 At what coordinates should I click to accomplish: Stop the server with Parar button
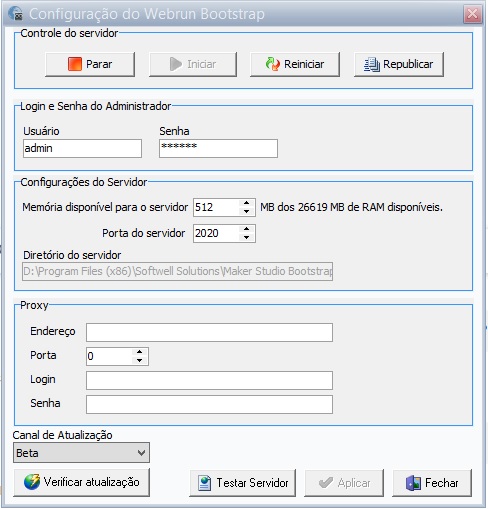[90, 64]
